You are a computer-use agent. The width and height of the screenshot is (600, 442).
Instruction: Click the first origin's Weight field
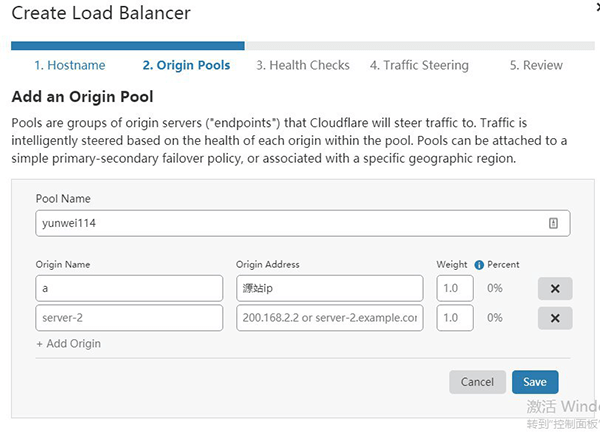(x=455, y=289)
